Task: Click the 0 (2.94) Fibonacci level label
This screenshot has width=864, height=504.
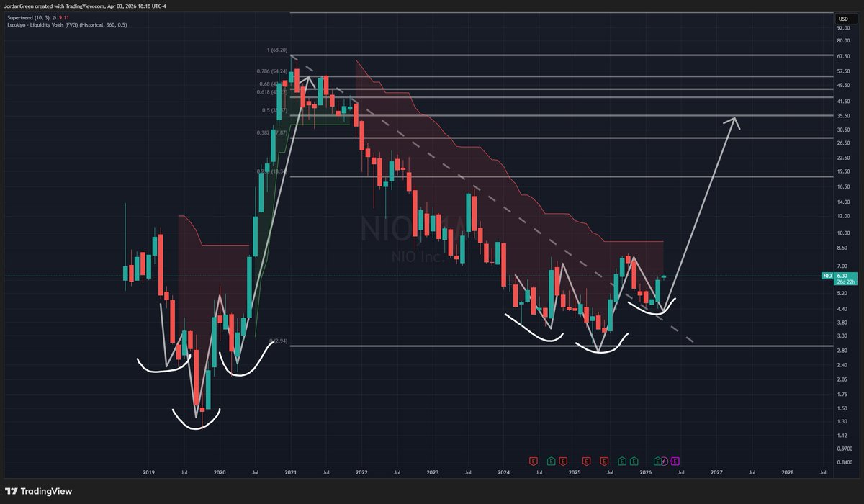Action: coord(276,340)
